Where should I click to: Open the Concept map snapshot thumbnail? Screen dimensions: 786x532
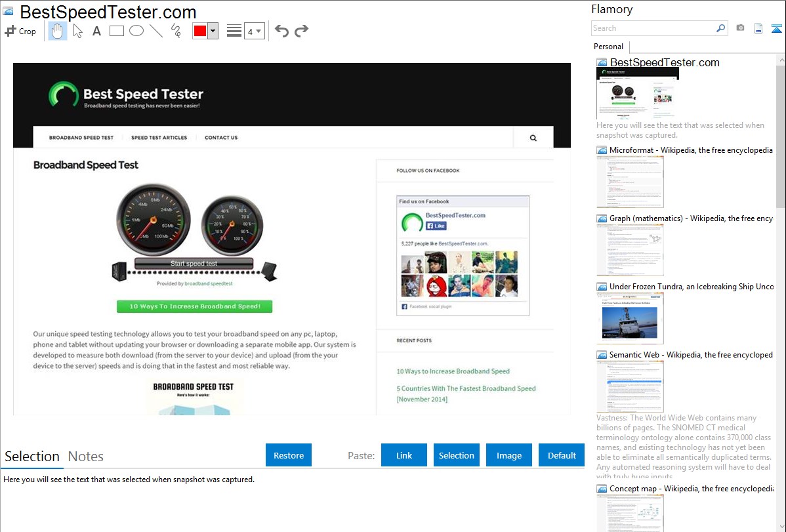630,514
